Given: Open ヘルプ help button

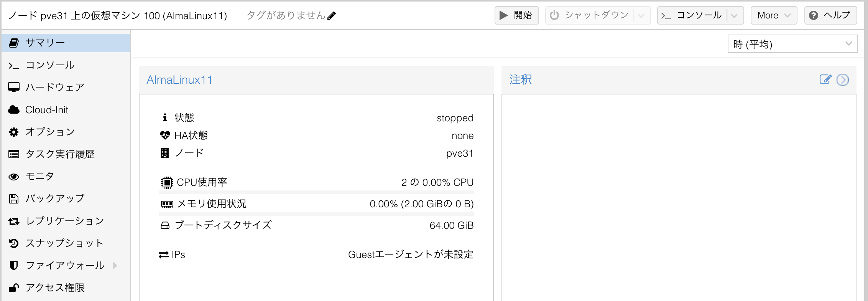Looking at the screenshot, I should [830, 15].
